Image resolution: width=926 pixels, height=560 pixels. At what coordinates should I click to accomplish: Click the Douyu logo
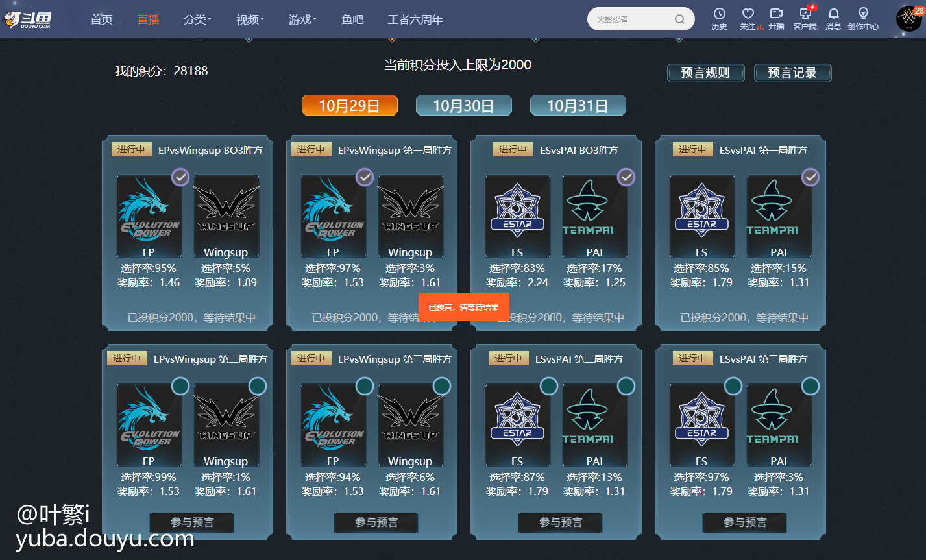pos(27,19)
